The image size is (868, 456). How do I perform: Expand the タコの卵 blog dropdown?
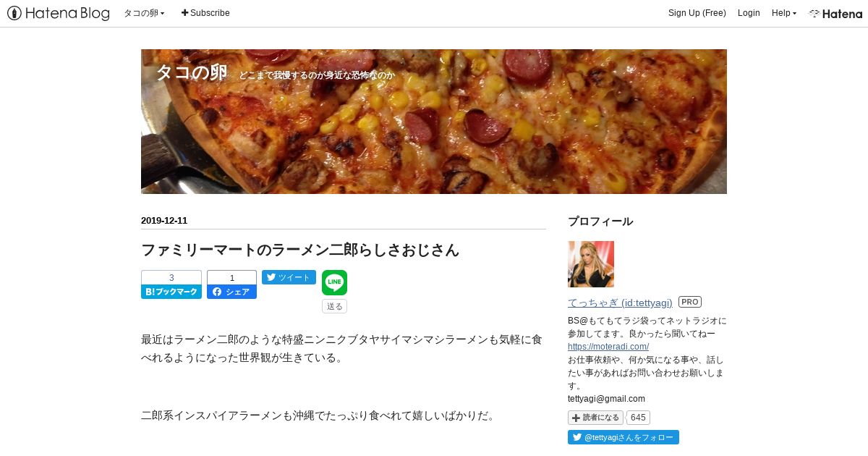[145, 13]
